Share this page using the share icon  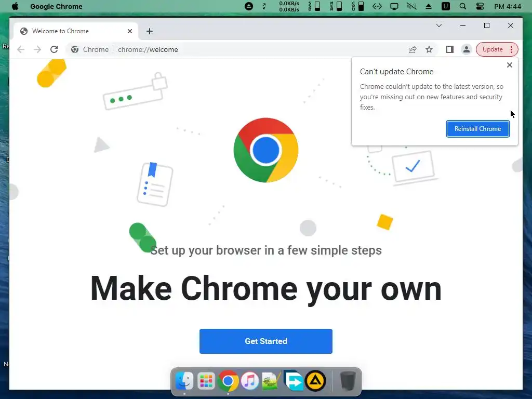[x=412, y=49]
